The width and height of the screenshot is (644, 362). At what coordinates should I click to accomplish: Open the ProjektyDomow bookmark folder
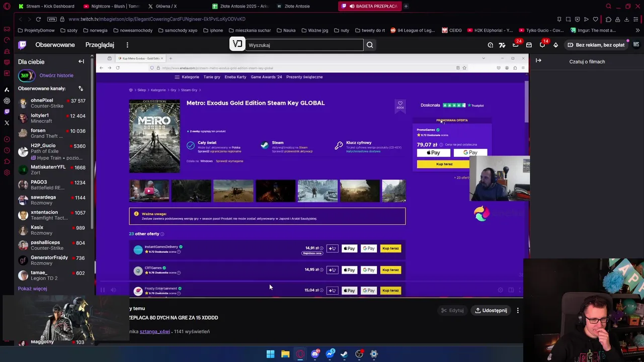(36, 30)
